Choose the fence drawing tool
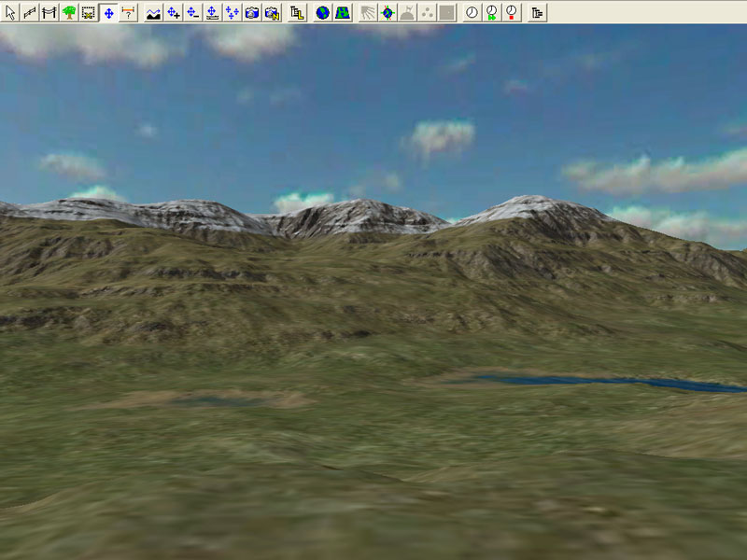The width and height of the screenshot is (747, 560). click(x=30, y=13)
